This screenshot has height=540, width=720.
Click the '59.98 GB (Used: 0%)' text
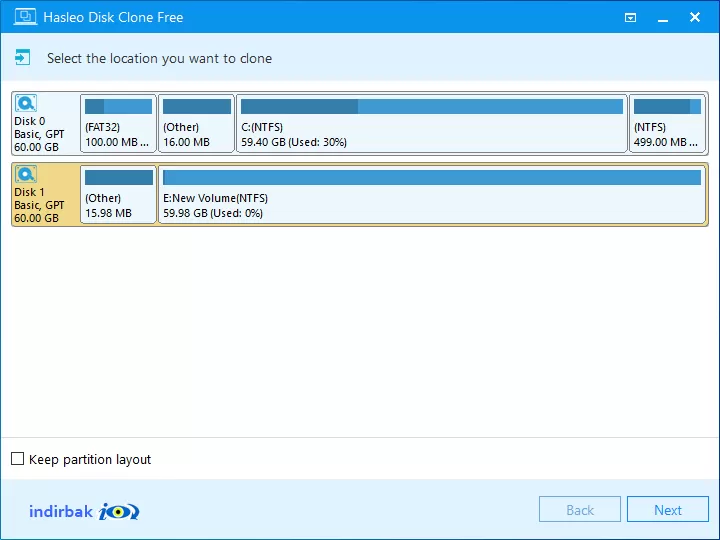click(x=213, y=214)
